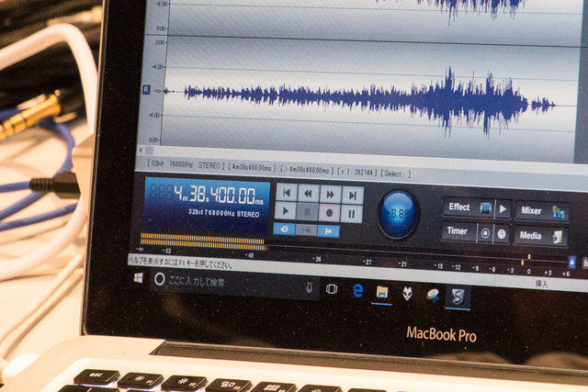Image resolution: width=588 pixels, height=392 pixels.
Task: Click the 挿入 indicator in status bar
Action: point(541,284)
